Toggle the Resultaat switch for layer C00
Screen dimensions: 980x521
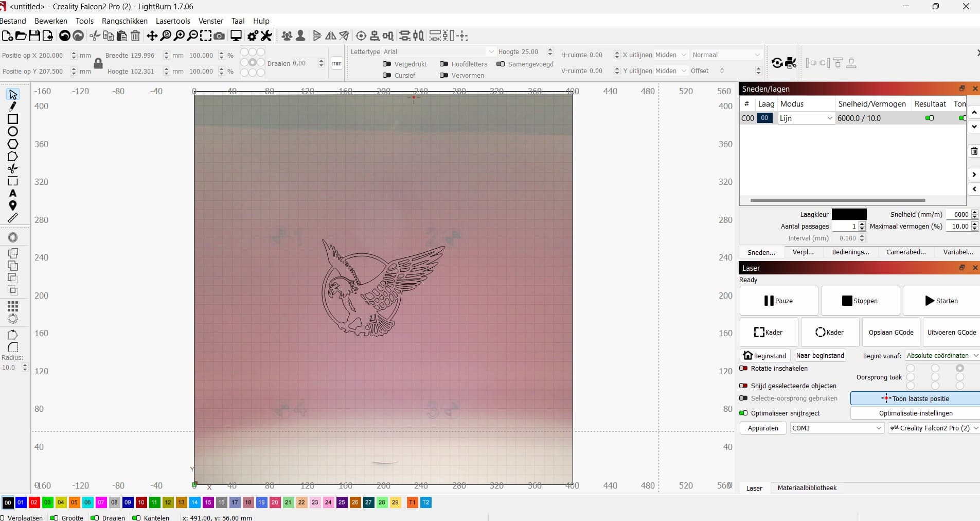(x=930, y=118)
